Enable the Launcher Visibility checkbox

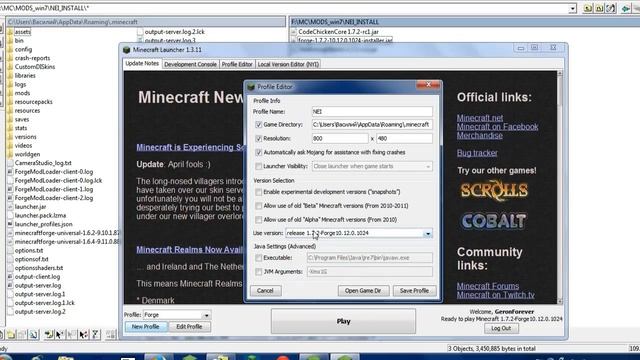click(258, 166)
